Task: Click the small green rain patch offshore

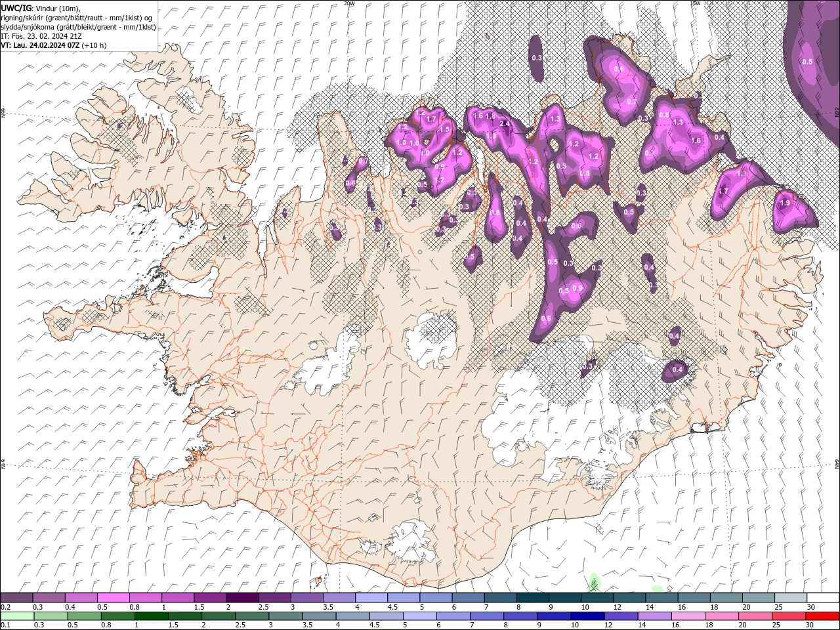Action: pyautogui.click(x=594, y=581)
